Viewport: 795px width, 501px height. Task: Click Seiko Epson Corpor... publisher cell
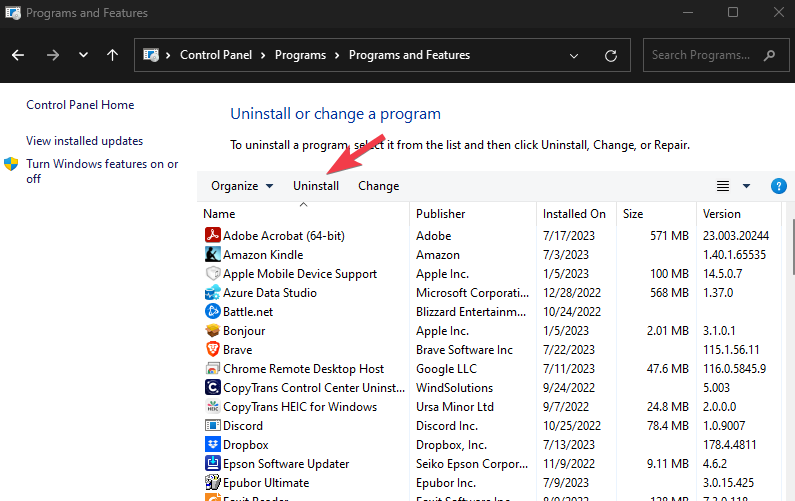point(472,464)
